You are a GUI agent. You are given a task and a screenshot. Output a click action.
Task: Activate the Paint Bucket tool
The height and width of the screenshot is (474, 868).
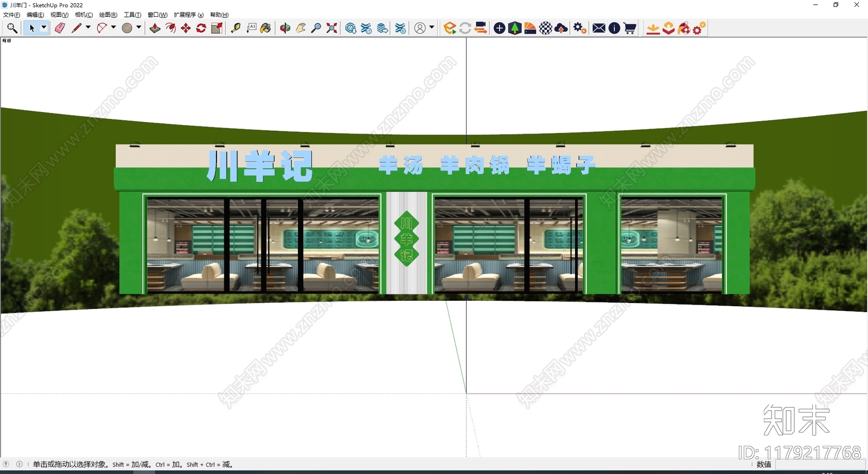[266, 28]
